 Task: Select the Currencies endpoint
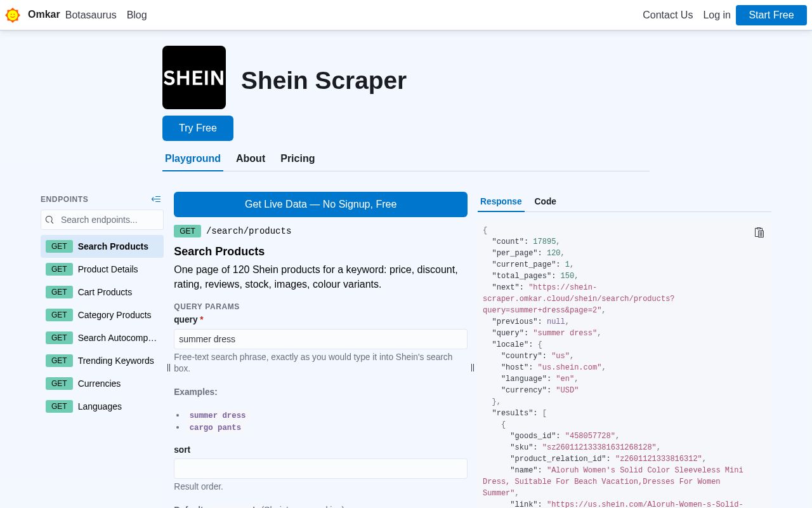(x=102, y=384)
